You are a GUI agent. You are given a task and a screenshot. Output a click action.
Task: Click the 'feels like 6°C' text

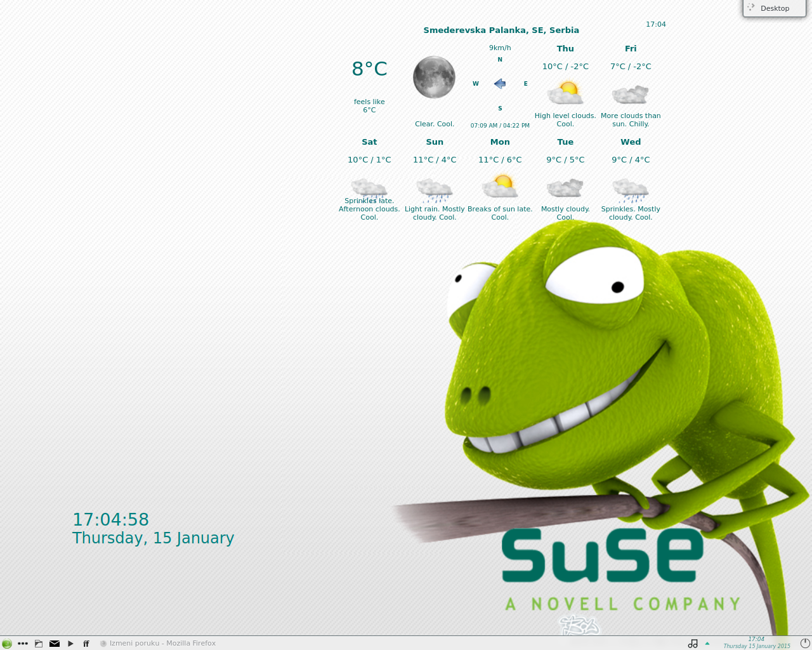pyautogui.click(x=369, y=106)
